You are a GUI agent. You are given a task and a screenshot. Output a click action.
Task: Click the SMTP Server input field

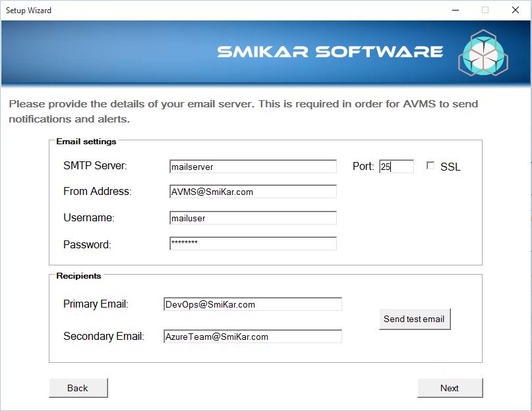point(253,167)
